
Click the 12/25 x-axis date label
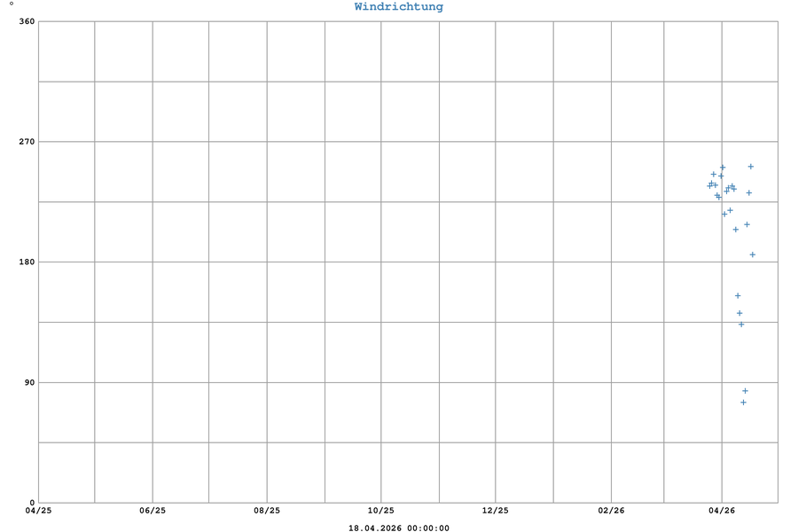tap(495, 511)
